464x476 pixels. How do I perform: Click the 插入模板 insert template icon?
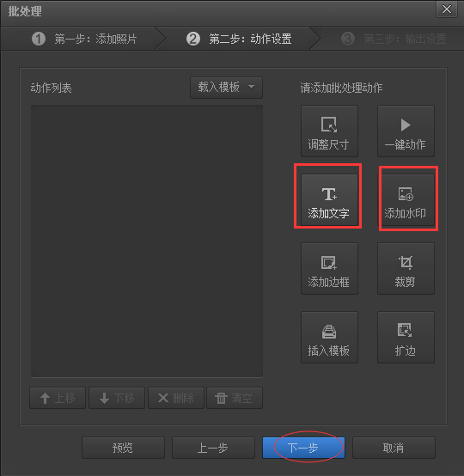[329, 338]
